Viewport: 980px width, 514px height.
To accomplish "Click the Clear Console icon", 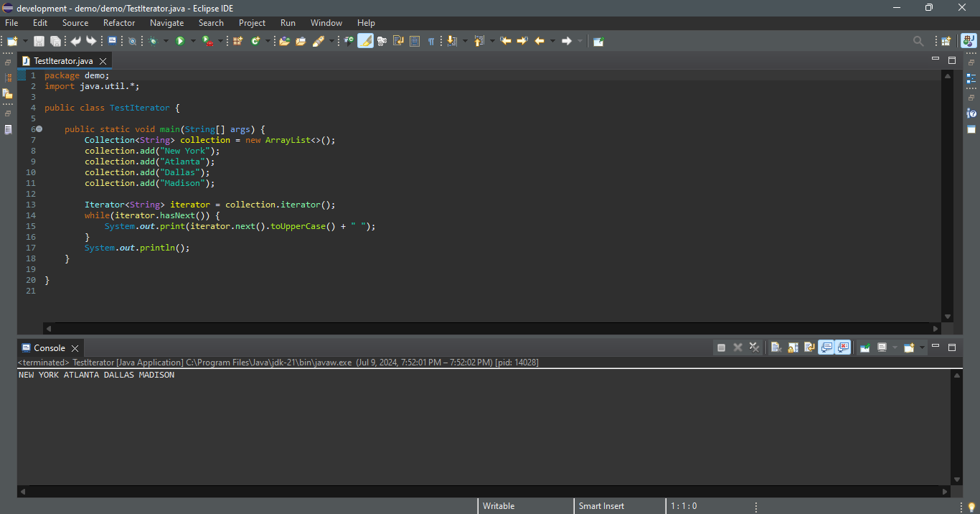I will click(x=776, y=347).
